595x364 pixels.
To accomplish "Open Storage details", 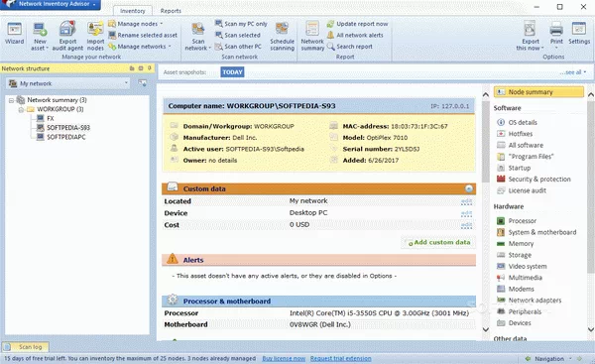I will click(514, 255).
